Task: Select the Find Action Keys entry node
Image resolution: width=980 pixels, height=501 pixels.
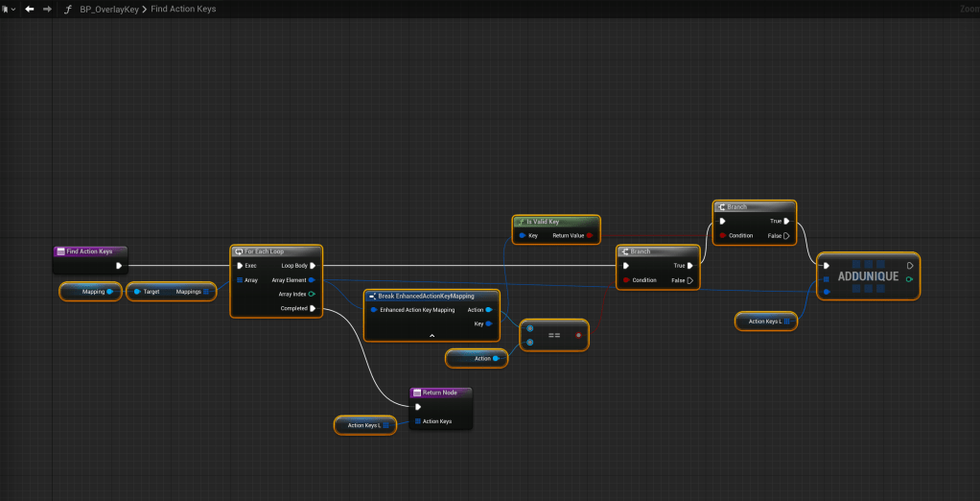Action: coord(89,251)
